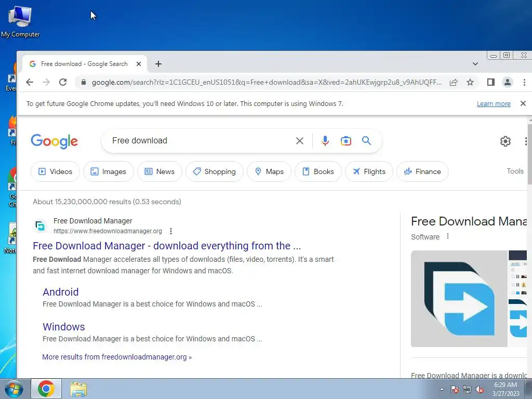Open the Windows sitelink
Screen dimensions: 532x399
coord(64,327)
